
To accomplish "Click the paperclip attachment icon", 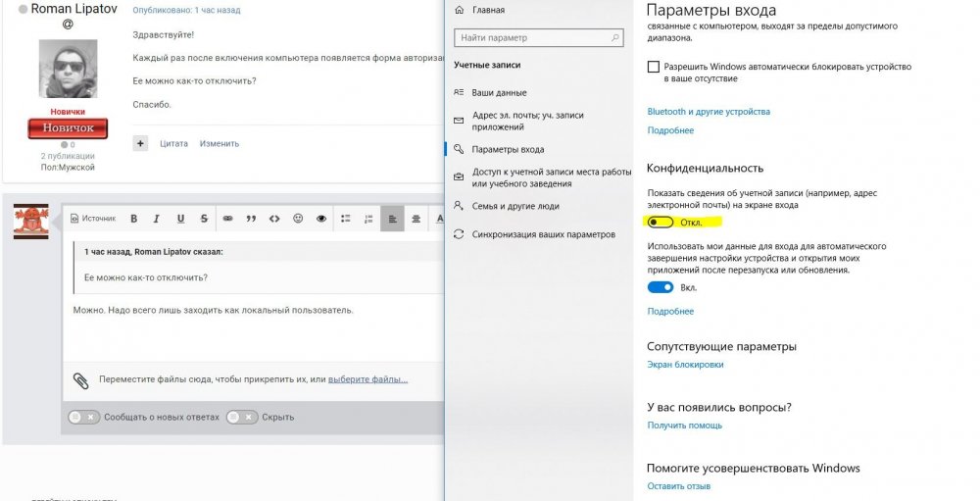I will [81, 379].
